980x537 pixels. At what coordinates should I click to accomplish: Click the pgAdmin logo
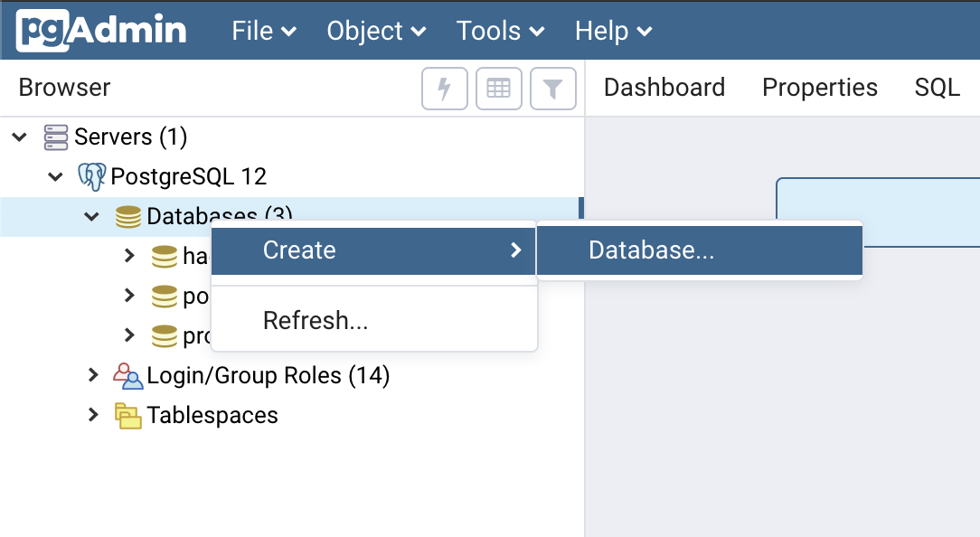tap(101, 30)
